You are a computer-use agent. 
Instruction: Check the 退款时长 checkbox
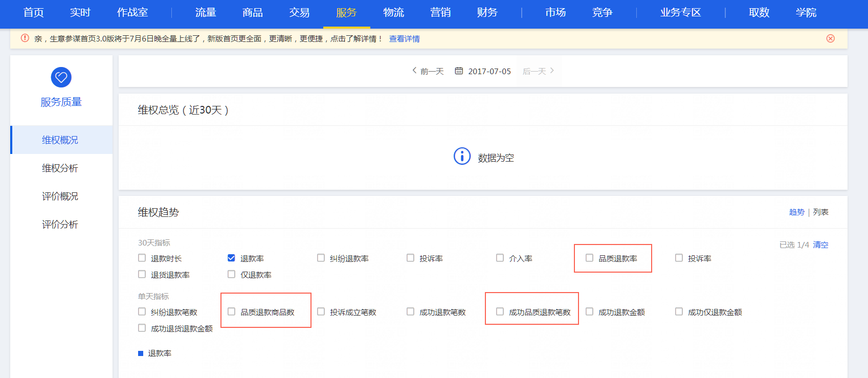pos(142,258)
